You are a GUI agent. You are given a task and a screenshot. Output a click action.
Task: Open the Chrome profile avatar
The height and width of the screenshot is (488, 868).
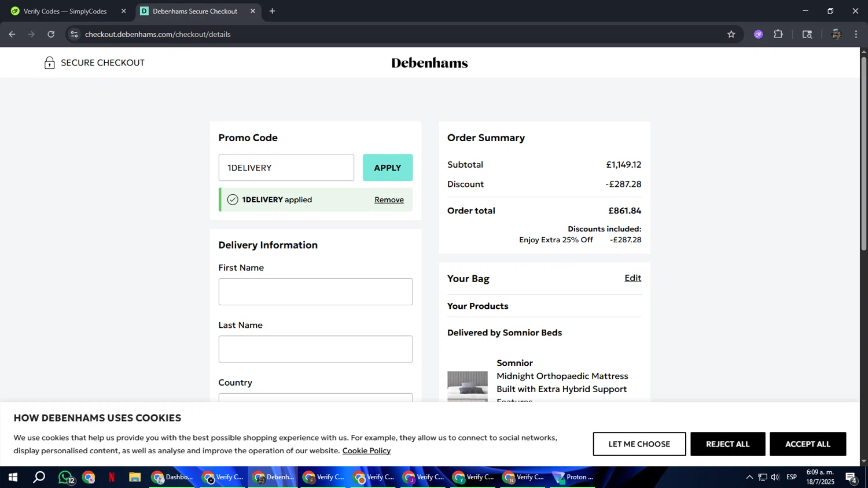[x=836, y=34]
